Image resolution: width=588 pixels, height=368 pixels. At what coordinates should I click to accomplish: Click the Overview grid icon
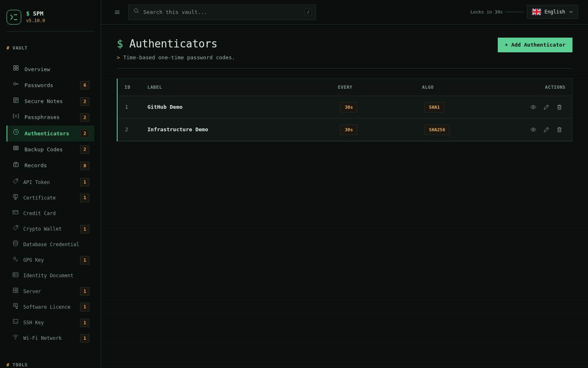click(x=16, y=68)
